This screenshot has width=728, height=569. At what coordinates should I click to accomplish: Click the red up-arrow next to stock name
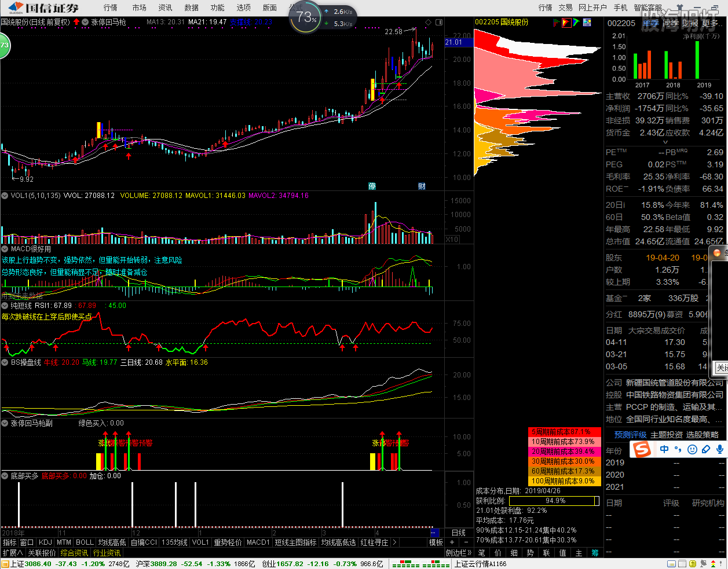click(x=76, y=22)
